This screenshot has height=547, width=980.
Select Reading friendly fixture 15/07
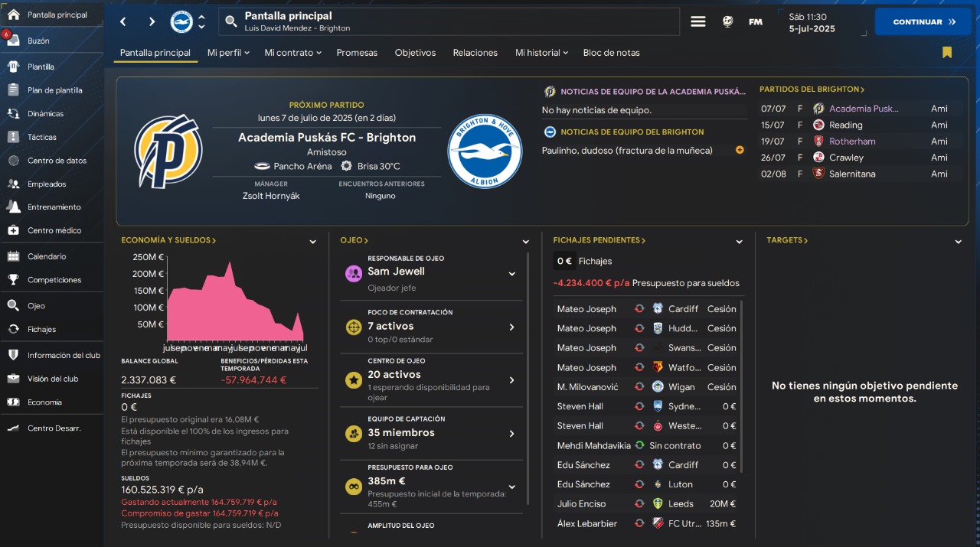point(861,125)
